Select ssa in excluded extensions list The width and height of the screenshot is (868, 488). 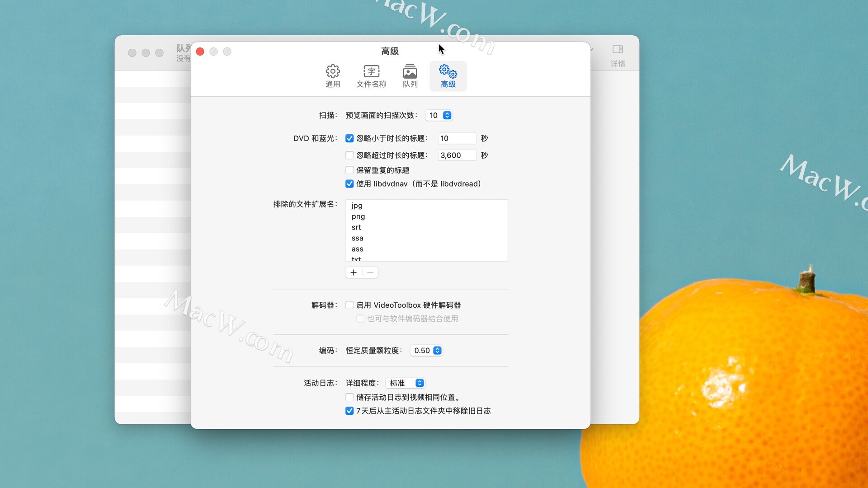tap(426, 238)
